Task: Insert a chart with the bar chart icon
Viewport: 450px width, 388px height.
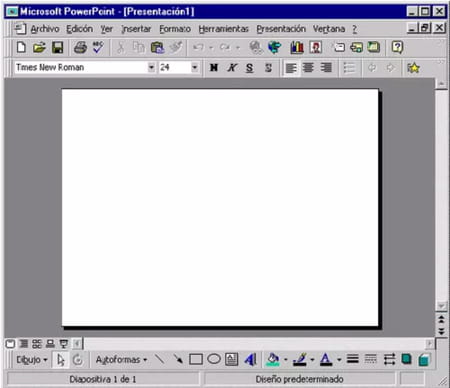Action: [x=297, y=47]
